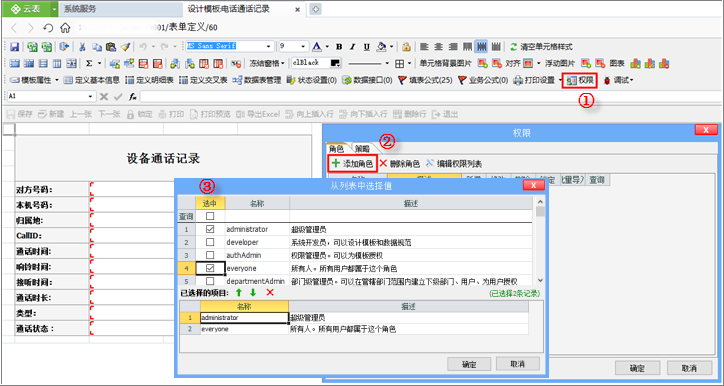
Task: Click the lock cell padlock icon
Action: point(406,47)
